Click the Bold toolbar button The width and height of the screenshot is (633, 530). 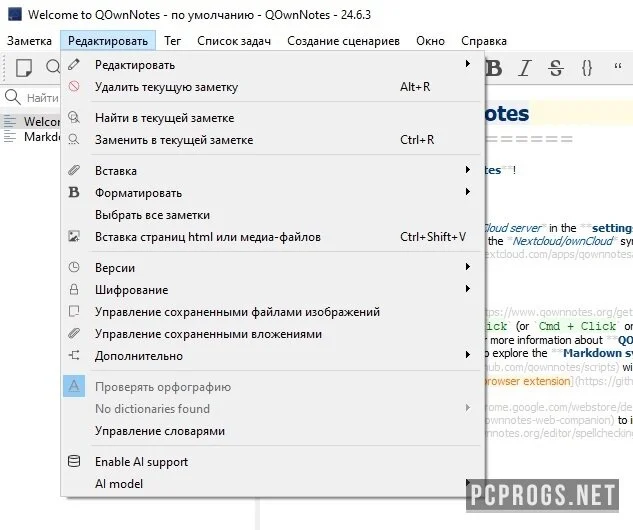tap(494, 68)
